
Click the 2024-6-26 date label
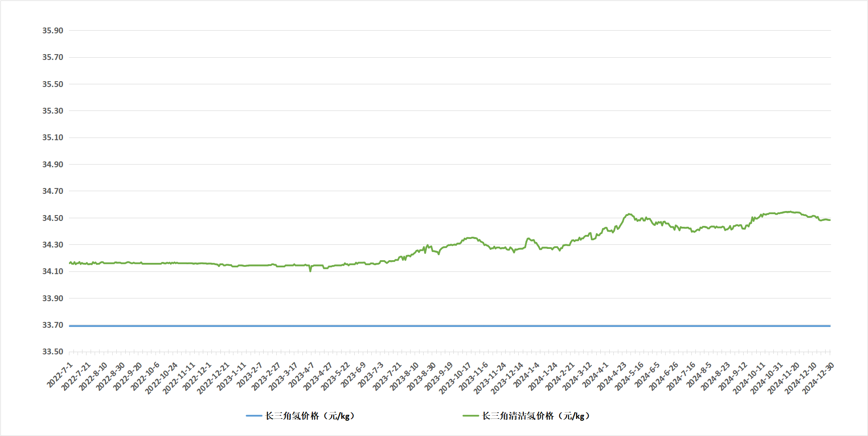[664, 376]
